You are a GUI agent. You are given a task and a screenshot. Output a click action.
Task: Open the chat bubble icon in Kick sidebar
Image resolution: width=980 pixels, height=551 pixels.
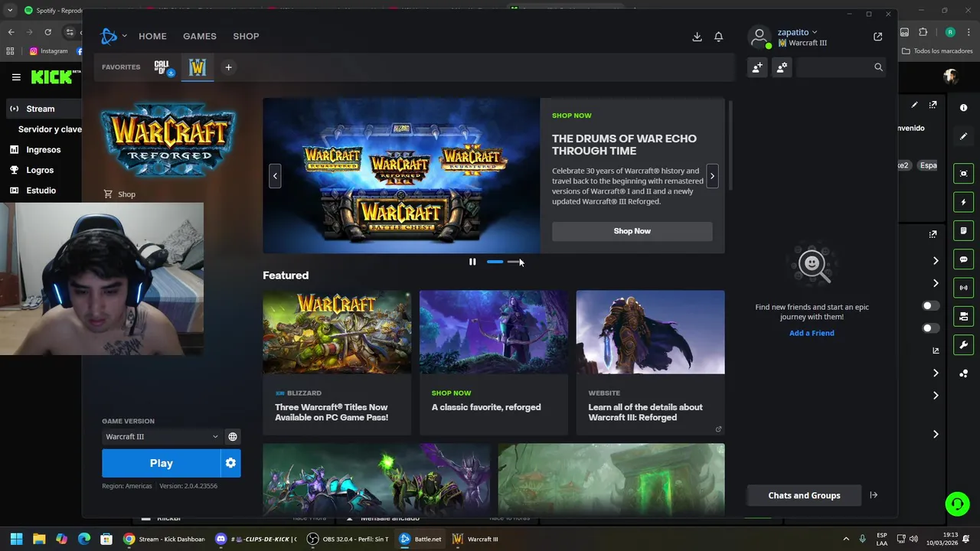tap(964, 259)
